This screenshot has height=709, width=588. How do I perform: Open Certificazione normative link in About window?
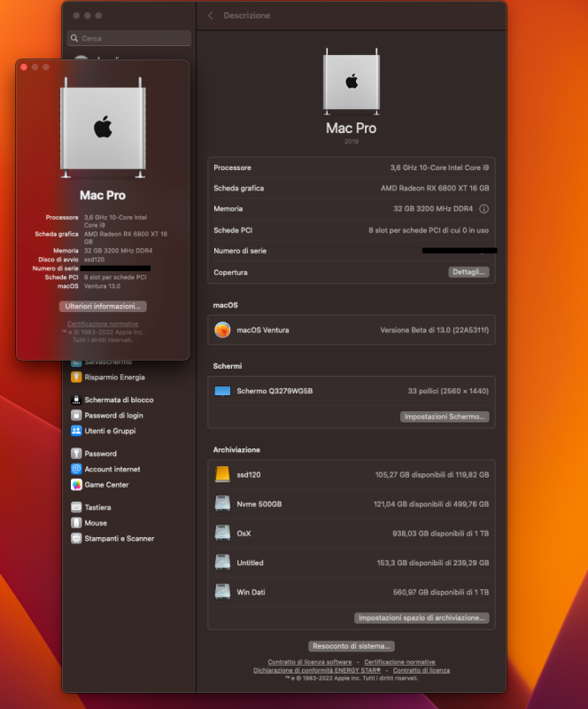(103, 323)
